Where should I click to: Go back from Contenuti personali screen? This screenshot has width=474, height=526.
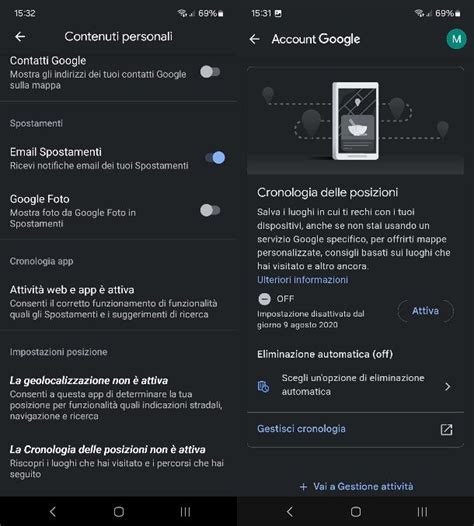pos(20,37)
